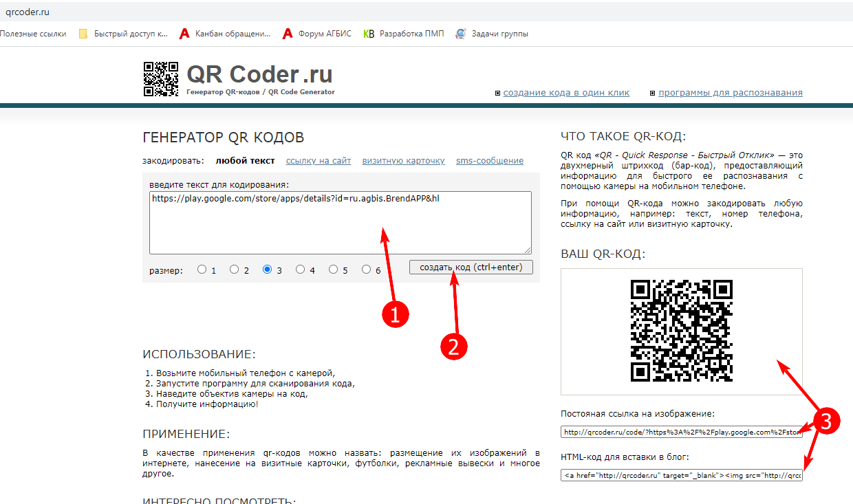Screen dimensions: 853x504
Task: Open the 'создание кода в один клик' link
Action: click(566, 92)
